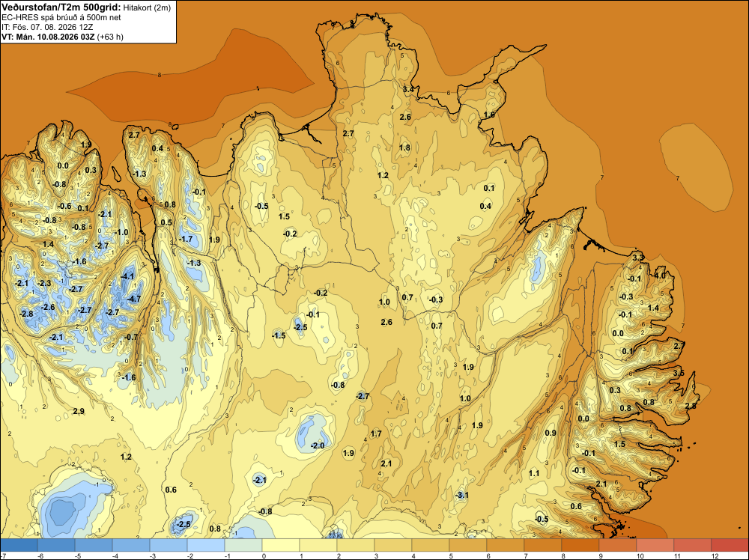Click the temperature value "3.4" at the north coast
The image size is (749, 560).
(408, 89)
